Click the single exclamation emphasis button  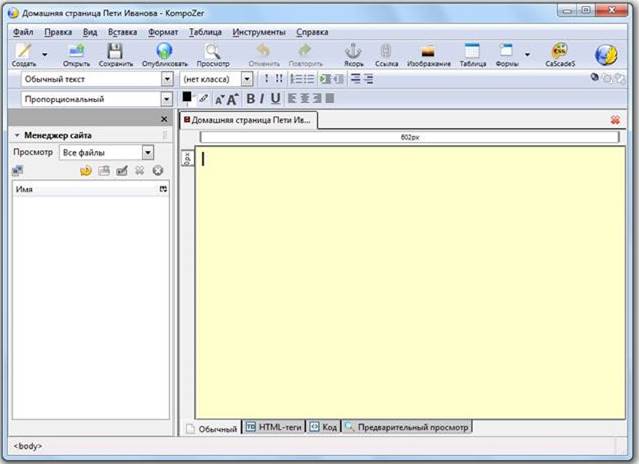tap(267, 78)
